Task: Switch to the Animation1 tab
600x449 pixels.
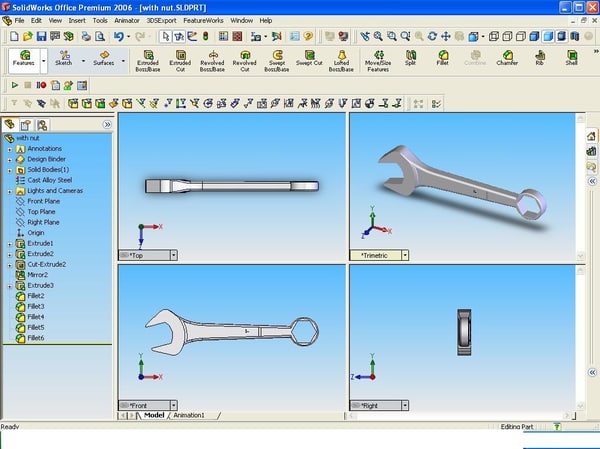Action: tap(189, 415)
